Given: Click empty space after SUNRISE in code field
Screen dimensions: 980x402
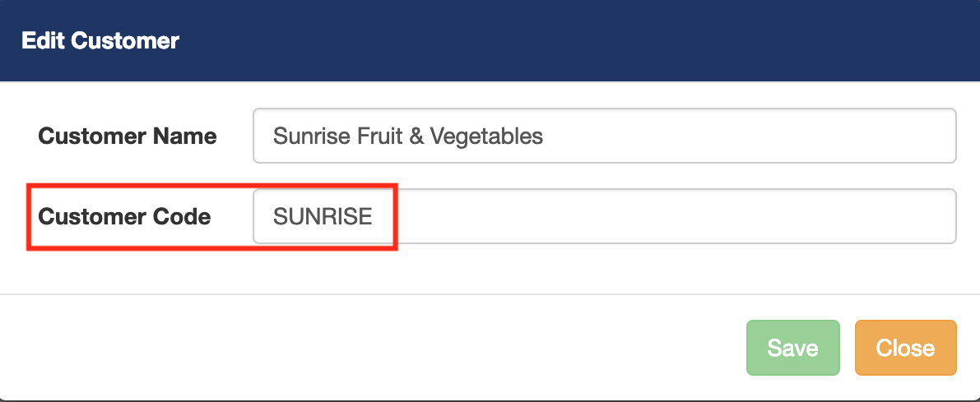Looking at the screenshot, I should [x=658, y=216].
